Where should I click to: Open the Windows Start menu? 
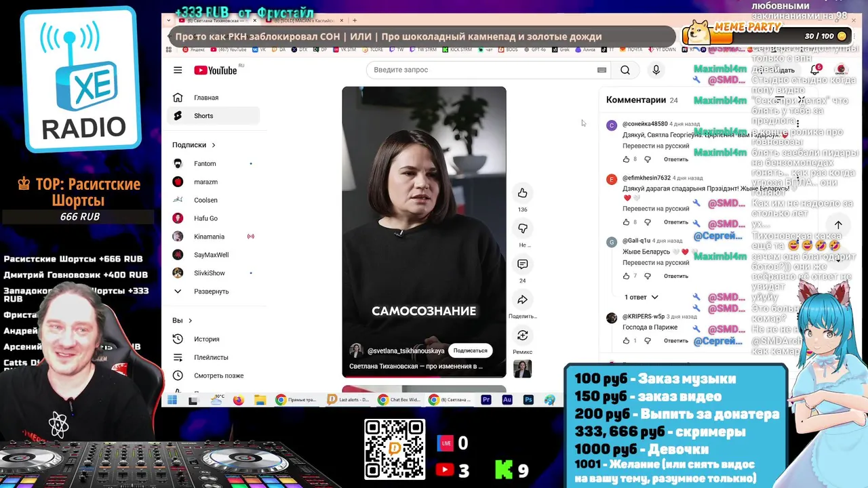click(172, 400)
